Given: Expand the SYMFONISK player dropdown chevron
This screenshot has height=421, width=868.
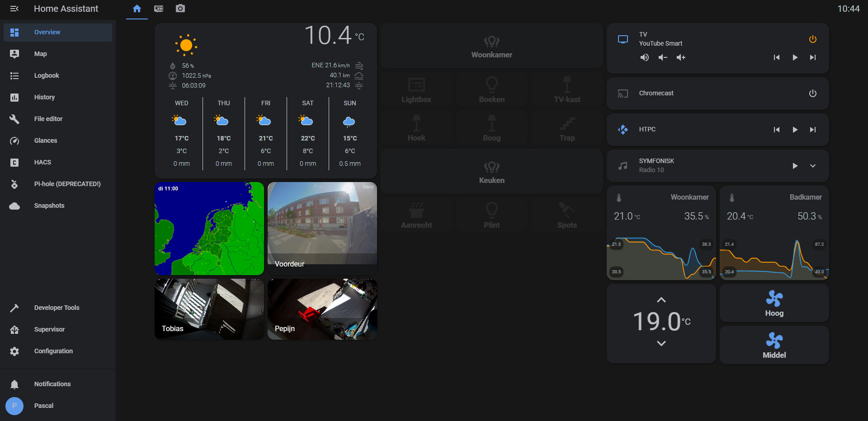Looking at the screenshot, I should 813,166.
